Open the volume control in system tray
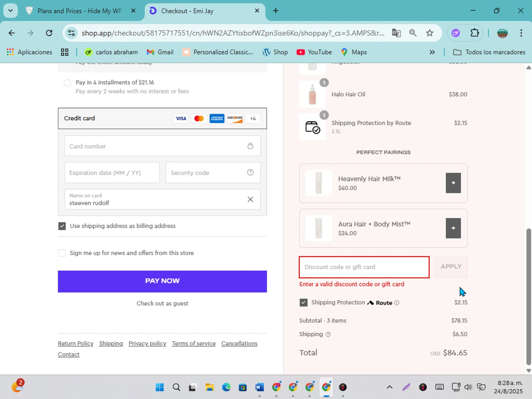Image resolution: width=532 pixels, height=399 pixels. 468,387
